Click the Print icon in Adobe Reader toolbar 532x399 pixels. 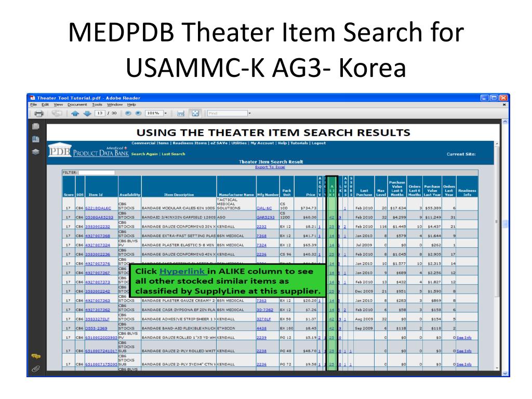[39, 113]
